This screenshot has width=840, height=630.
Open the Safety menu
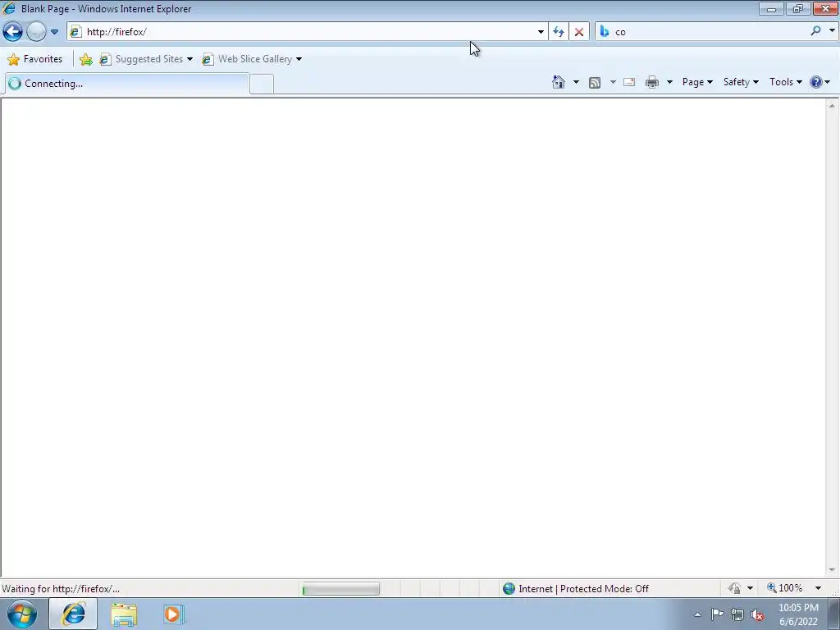(741, 82)
